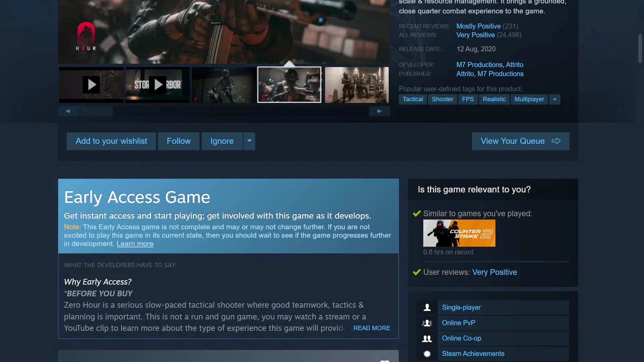Click the Online PvP icon

tap(427, 323)
